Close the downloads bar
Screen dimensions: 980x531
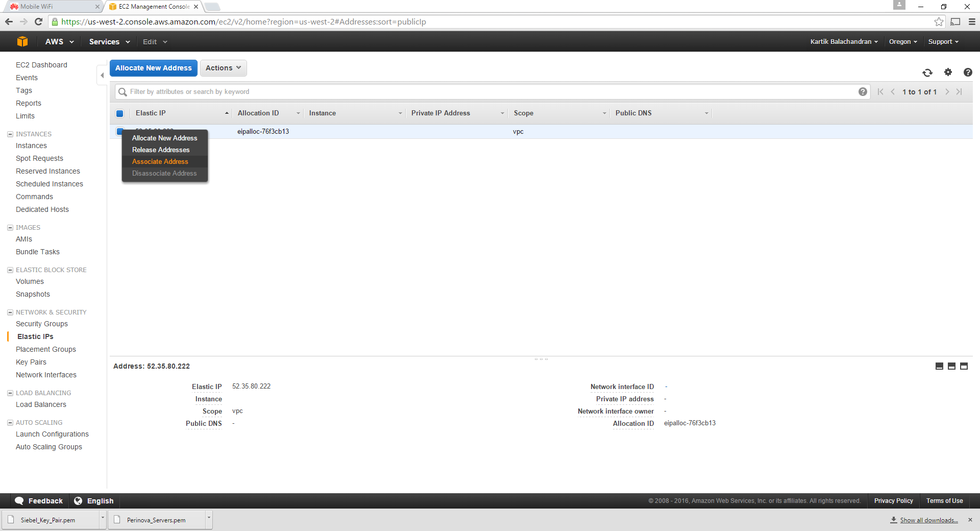970,520
